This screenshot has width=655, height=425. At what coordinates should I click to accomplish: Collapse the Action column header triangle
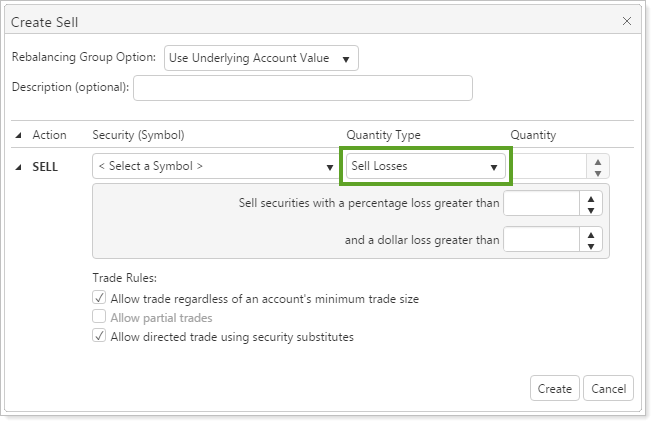(x=19, y=136)
